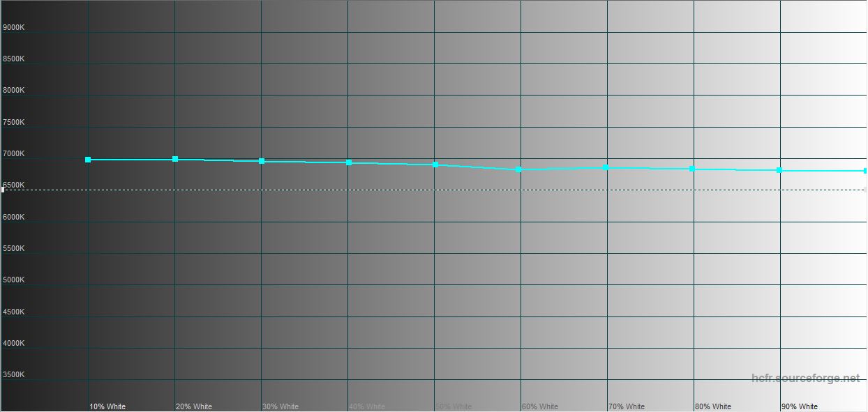Click the '90% White' axis label
The height and width of the screenshot is (412, 868).
800,406
